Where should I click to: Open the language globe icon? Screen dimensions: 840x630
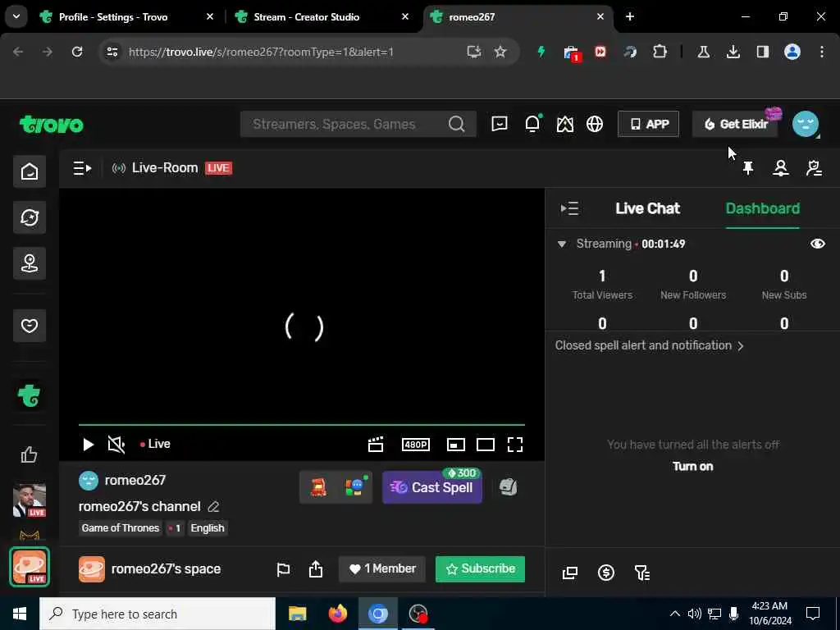click(595, 125)
